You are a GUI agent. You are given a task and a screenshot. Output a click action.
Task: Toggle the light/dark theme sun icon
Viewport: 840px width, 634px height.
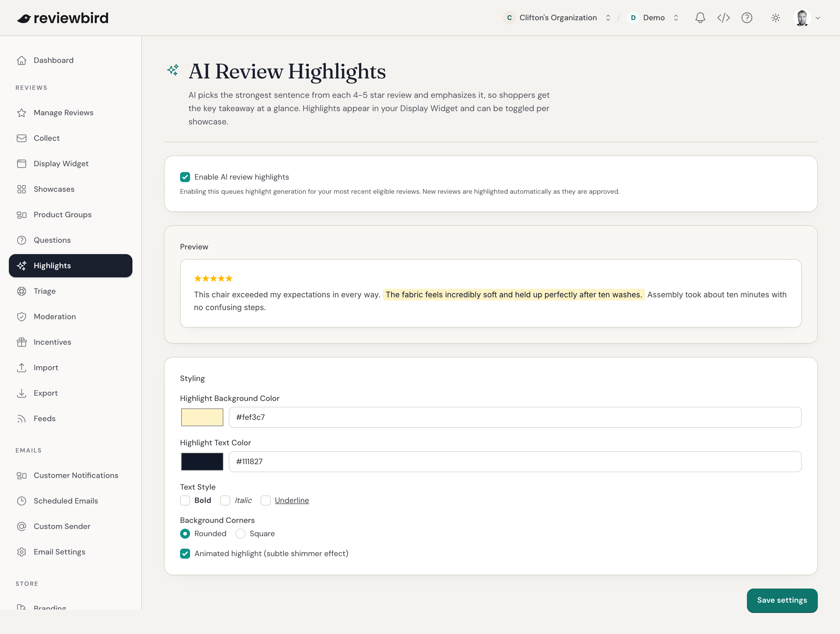(775, 18)
